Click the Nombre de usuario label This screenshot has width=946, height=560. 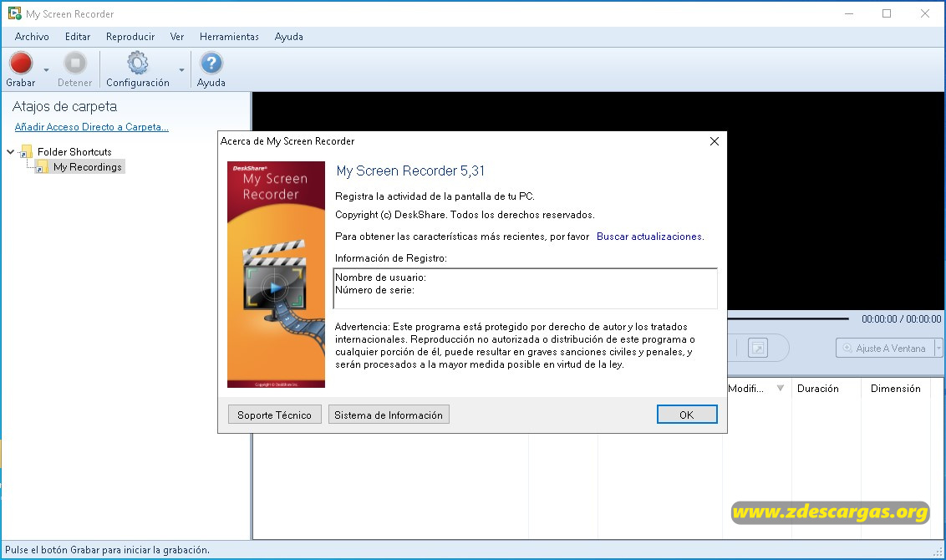coord(381,277)
